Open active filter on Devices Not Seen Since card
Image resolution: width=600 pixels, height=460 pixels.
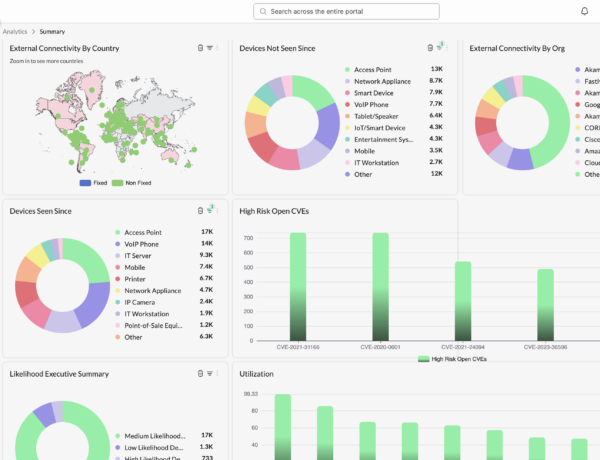point(440,47)
